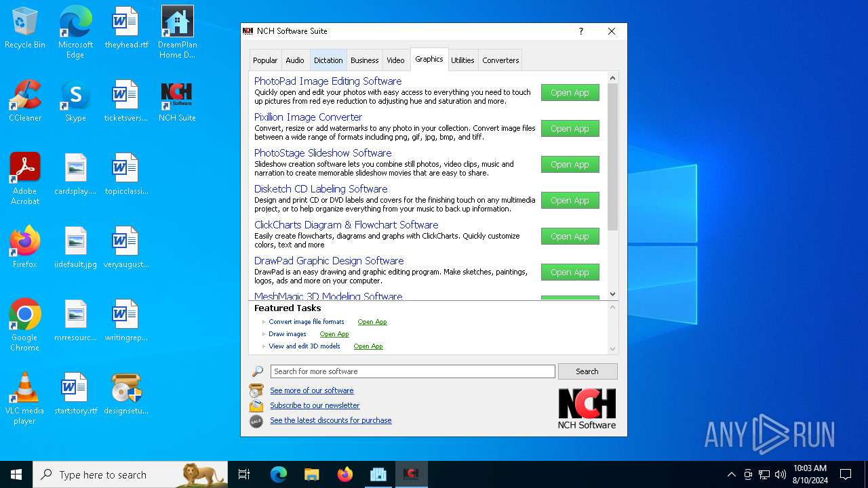Open DreamPlan Home Design desktop shortcut
Image resolution: width=868 pixels, height=488 pixels.
[x=177, y=32]
